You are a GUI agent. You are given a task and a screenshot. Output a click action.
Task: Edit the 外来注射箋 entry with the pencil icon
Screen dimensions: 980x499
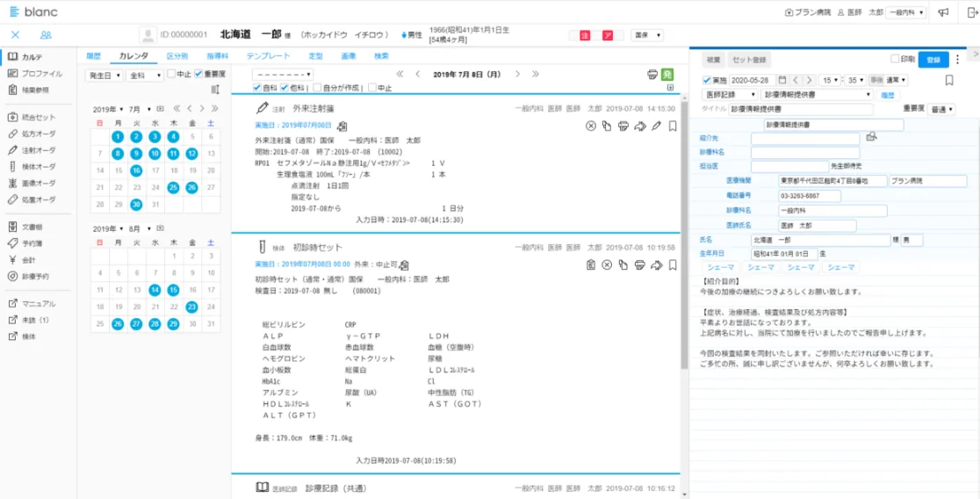pos(656,127)
